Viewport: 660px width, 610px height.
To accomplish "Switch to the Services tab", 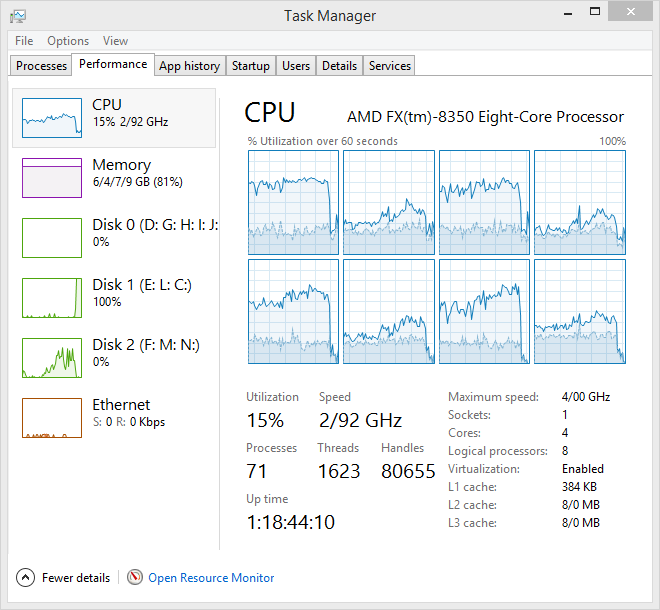I will tap(389, 66).
